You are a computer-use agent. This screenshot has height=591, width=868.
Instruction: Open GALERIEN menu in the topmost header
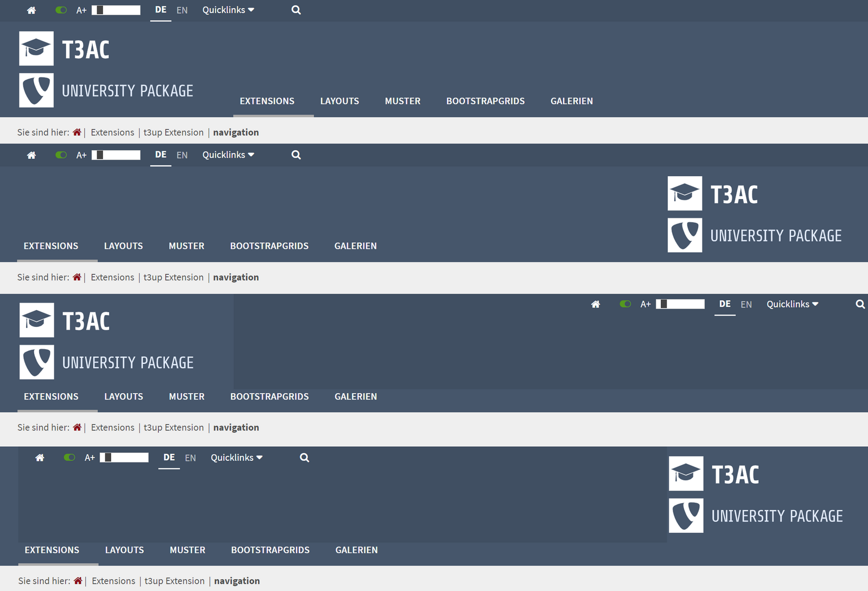point(572,101)
